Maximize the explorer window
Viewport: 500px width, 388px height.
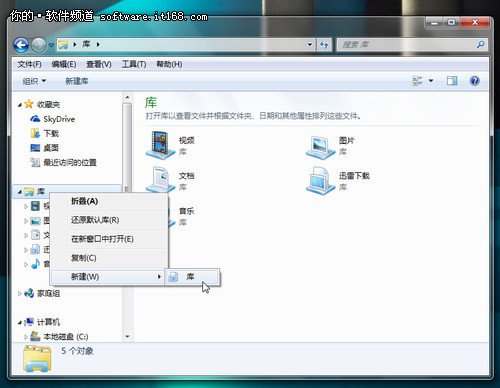pos(451,23)
